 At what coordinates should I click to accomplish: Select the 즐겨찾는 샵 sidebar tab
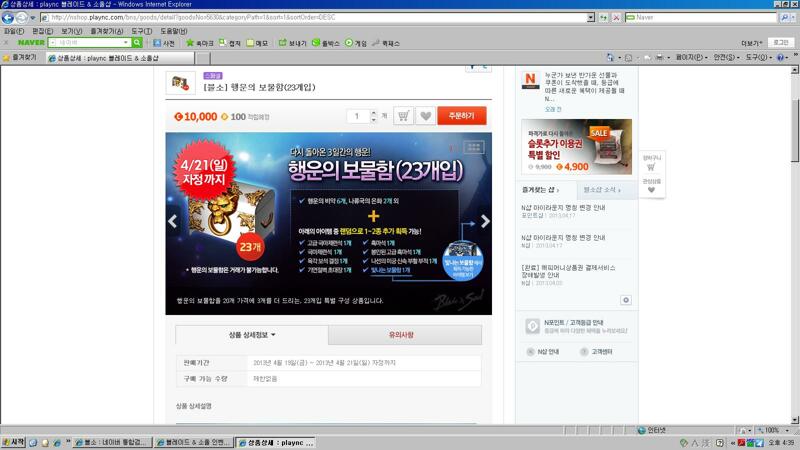click(x=546, y=190)
